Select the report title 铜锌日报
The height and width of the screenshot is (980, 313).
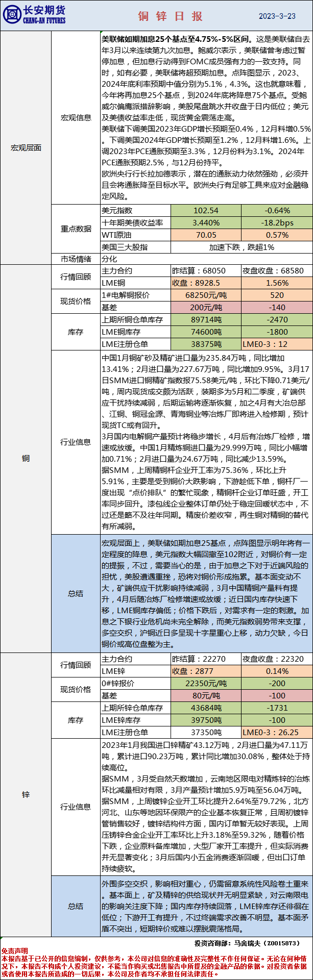click(170, 16)
